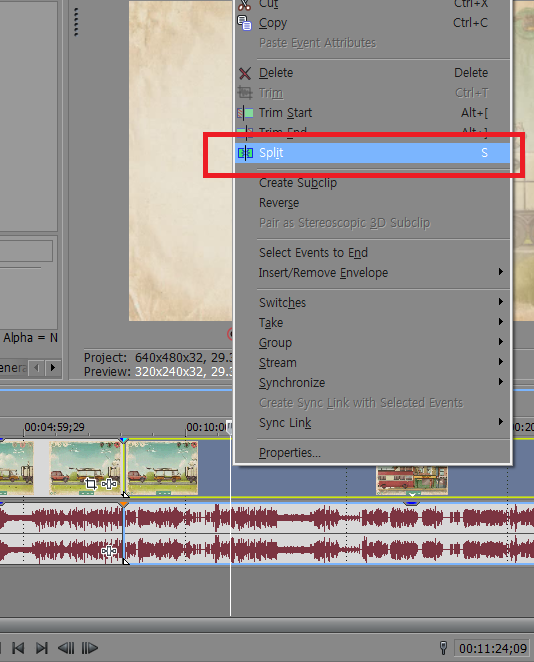Image resolution: width=534 pixels, height=662 pixels.
Task: Choose Reverse in the context menu
Action: pyautogui.click(x=372, y=203)
